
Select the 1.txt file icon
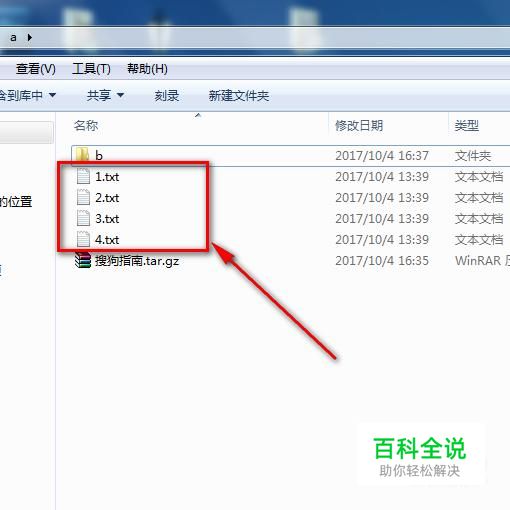pyautogui.click(x=83, y=176)
